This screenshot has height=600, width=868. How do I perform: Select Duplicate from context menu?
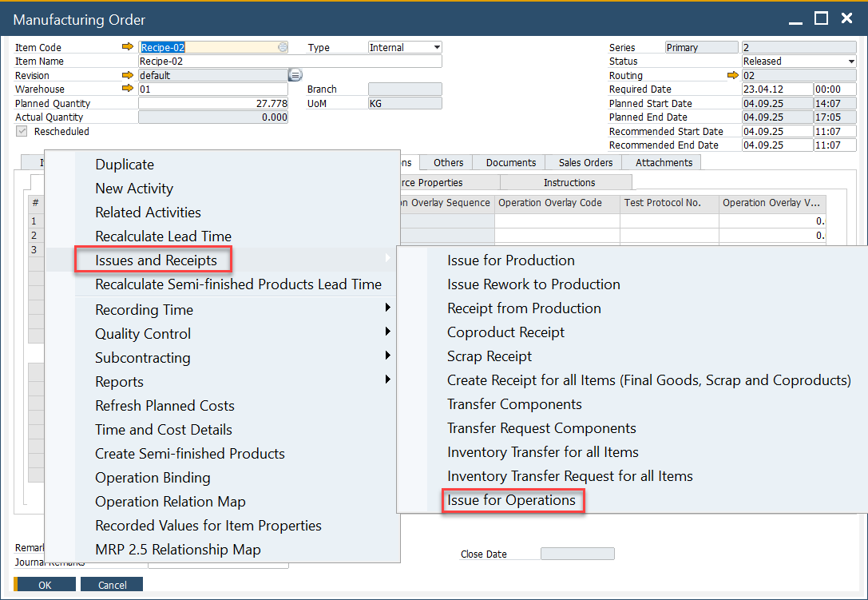pos(125,165)
